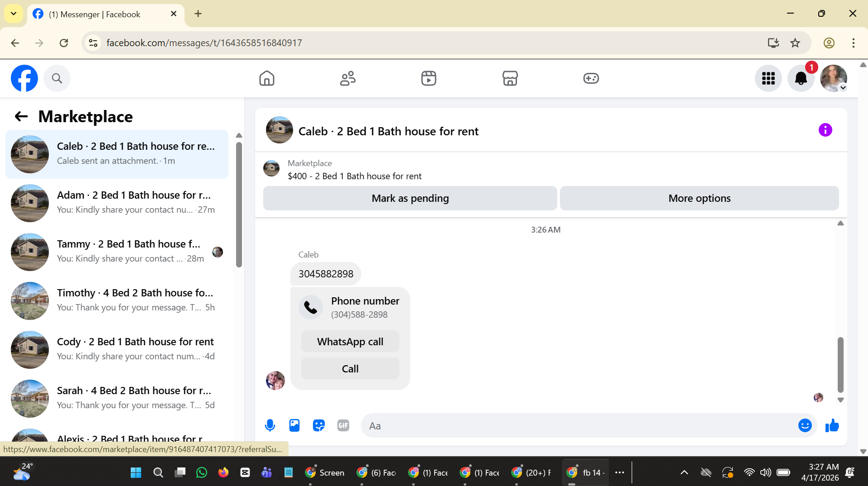
Task: Open Windows taskbar search
Action: pyautogui.click(x=158, y=472)
